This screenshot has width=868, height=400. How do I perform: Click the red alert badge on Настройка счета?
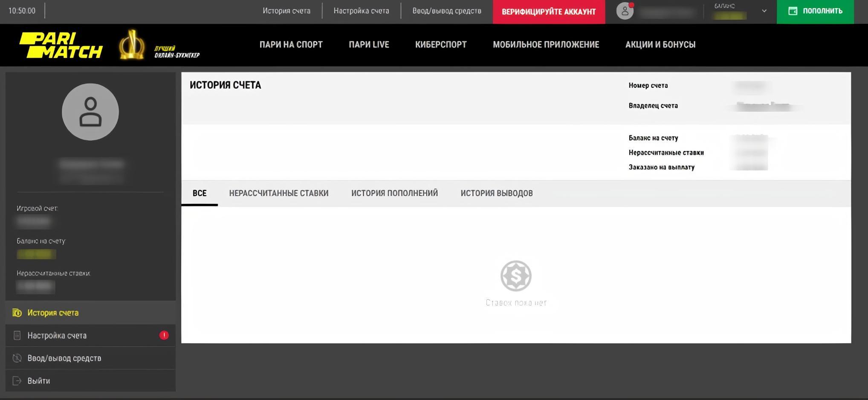tap(164, 336)
